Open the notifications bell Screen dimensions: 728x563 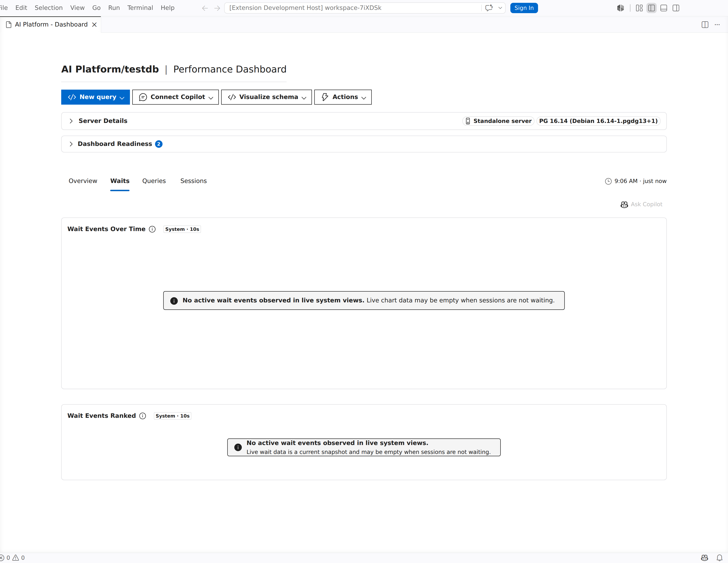[719, 558]
